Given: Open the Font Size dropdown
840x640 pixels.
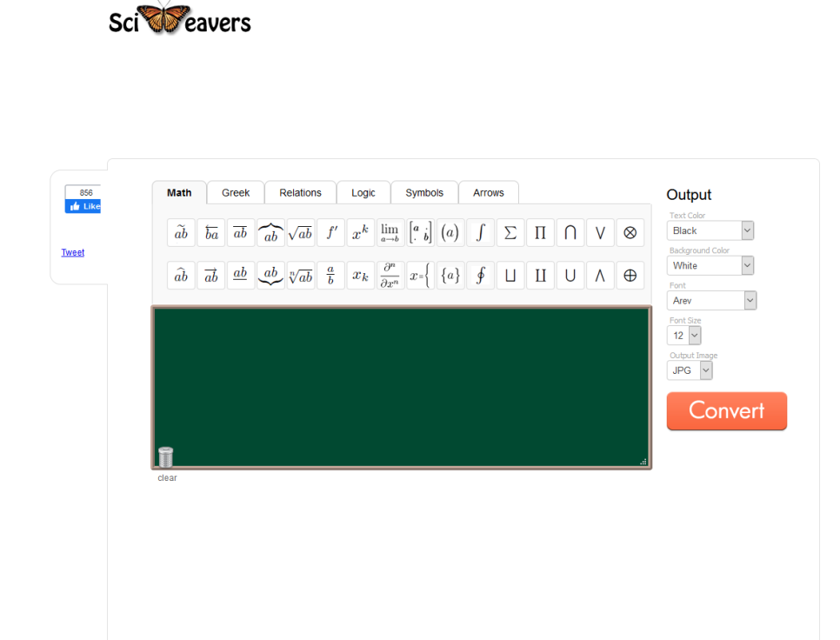Looking at the screenshot, I should (684, 336).
